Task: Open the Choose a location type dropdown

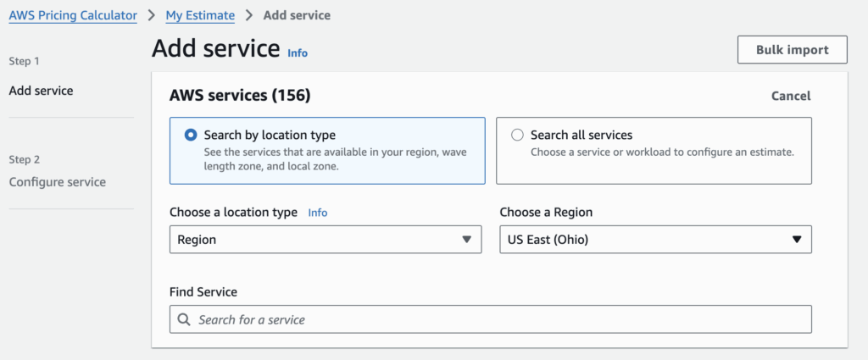Action: [x=325, y=240]
